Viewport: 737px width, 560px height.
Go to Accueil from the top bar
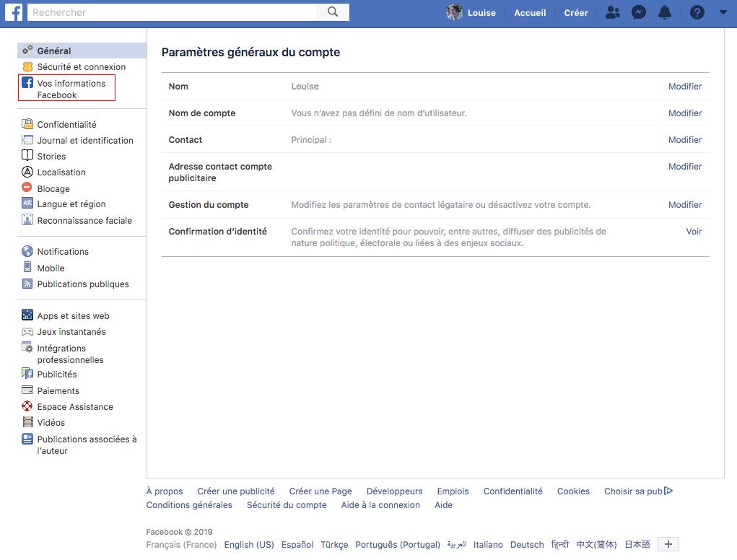(530, 12)
